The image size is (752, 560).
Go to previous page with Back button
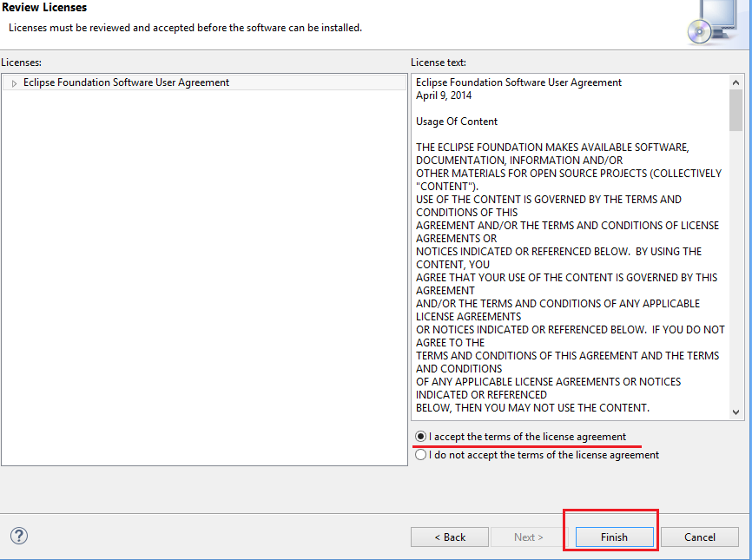pyautogui.click(x=450, y=537)
